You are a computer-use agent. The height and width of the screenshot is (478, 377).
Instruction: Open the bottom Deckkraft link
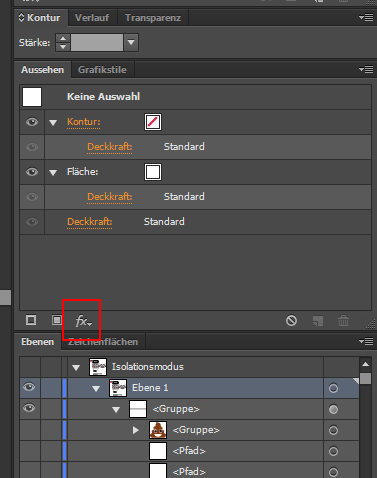tap(90, 222)
